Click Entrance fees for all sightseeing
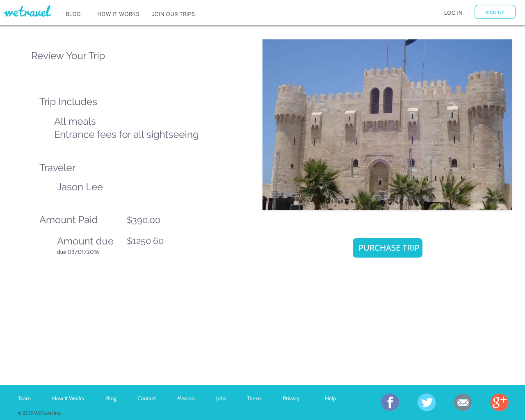The height and width of the screenshot is (420, 525). click(x=126, y=135)
